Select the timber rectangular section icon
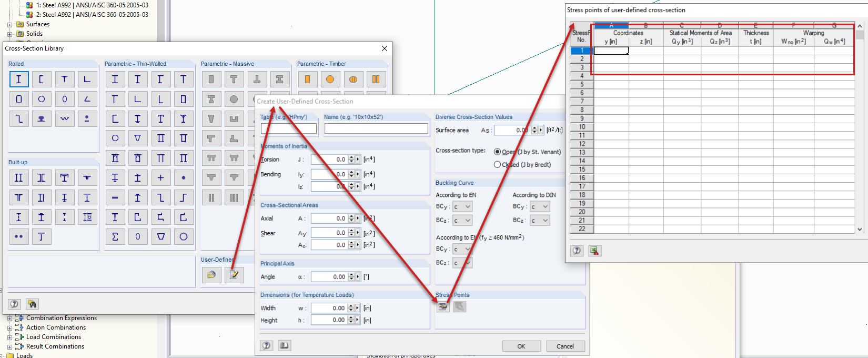Screen dimensions: 868x358 click(307, 79)
